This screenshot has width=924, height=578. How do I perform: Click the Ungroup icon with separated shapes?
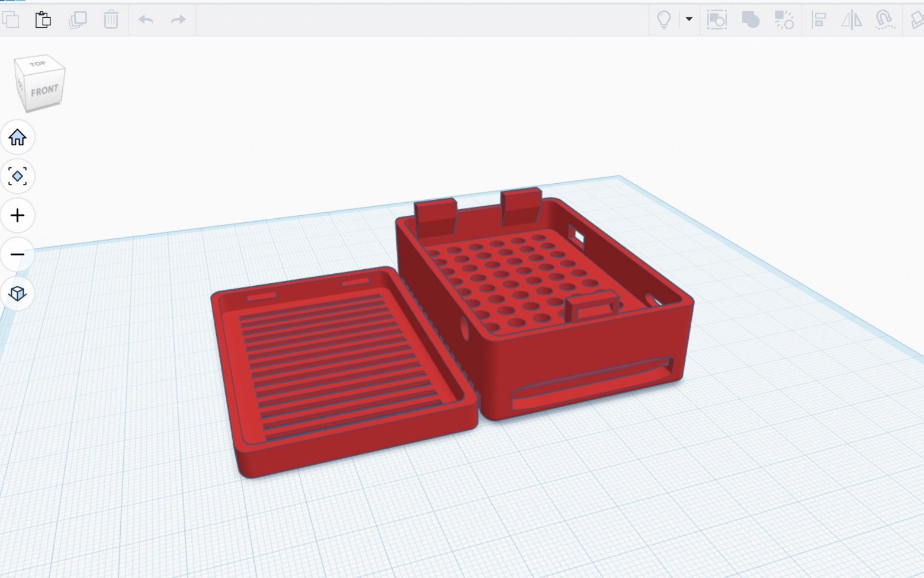click(x=784, y=20)
